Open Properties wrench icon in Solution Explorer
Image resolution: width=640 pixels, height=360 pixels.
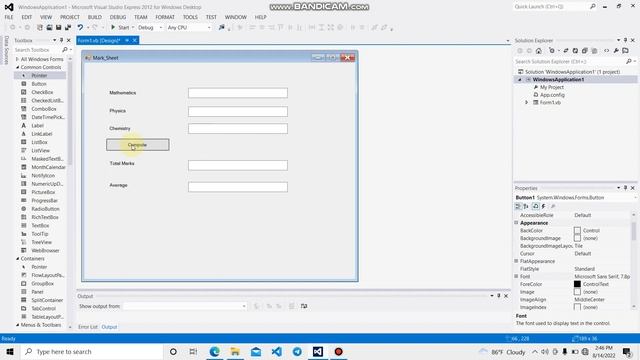pyautogui.click(x=616, y=51)
